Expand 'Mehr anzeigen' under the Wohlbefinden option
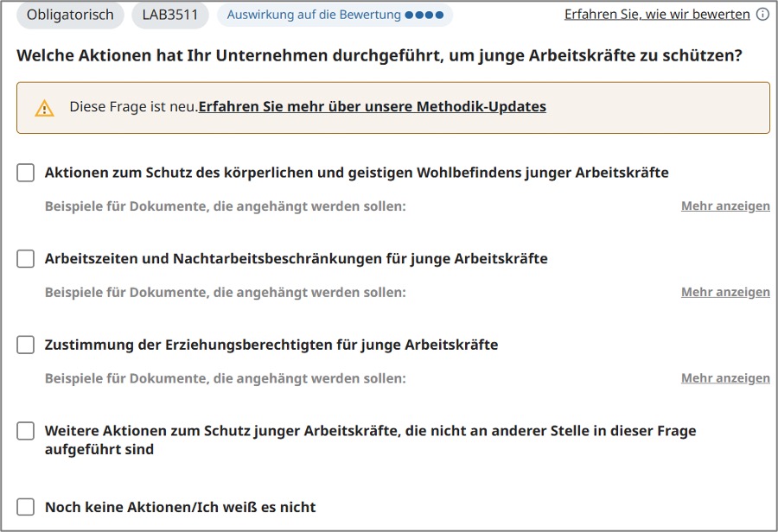The image size is (778, 532). (724, 206)
